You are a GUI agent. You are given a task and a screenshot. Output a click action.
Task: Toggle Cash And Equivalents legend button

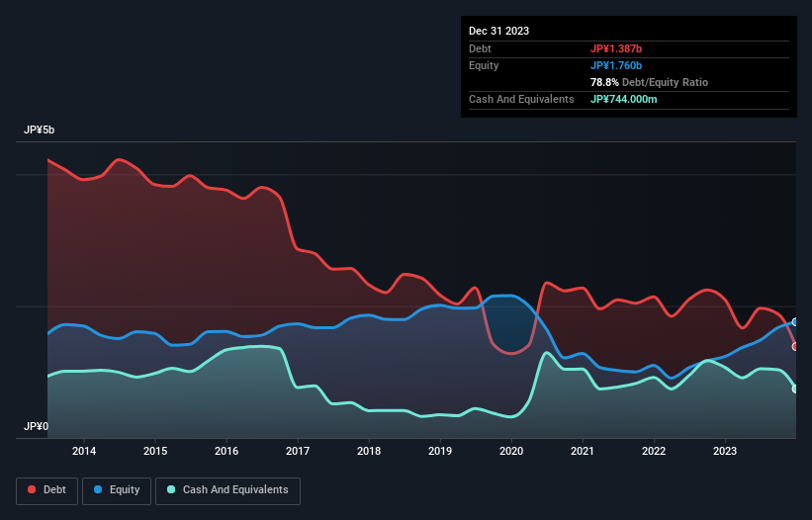[227, 490]
